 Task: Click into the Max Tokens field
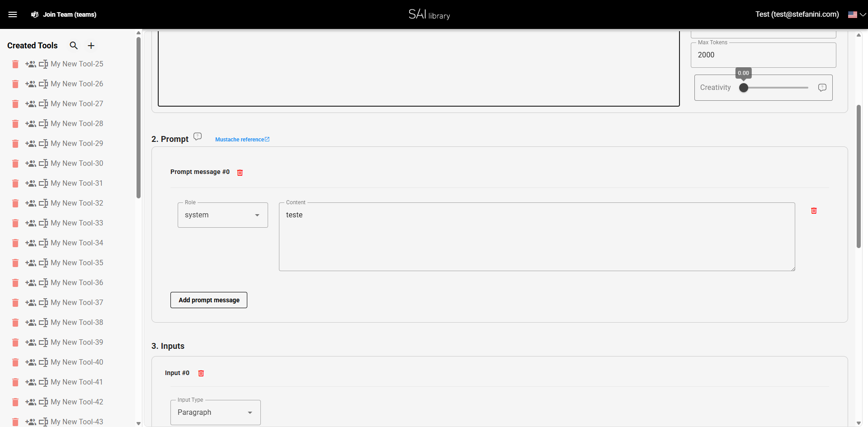(763, 55)
